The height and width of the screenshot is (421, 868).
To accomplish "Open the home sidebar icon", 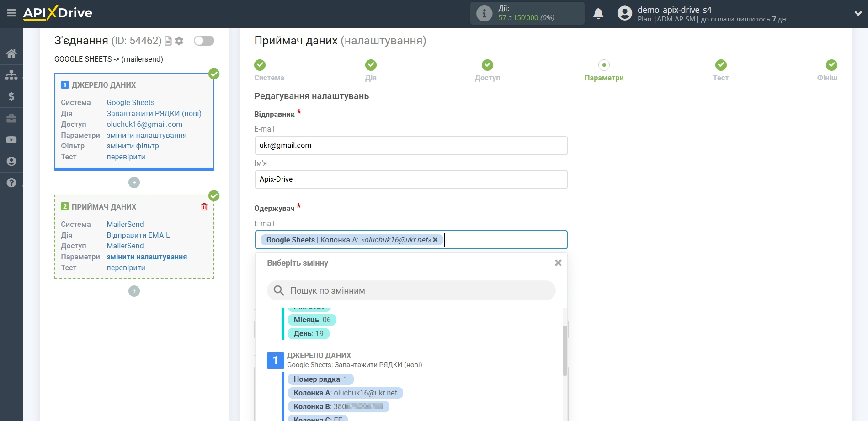I will [x=11, y=53].
